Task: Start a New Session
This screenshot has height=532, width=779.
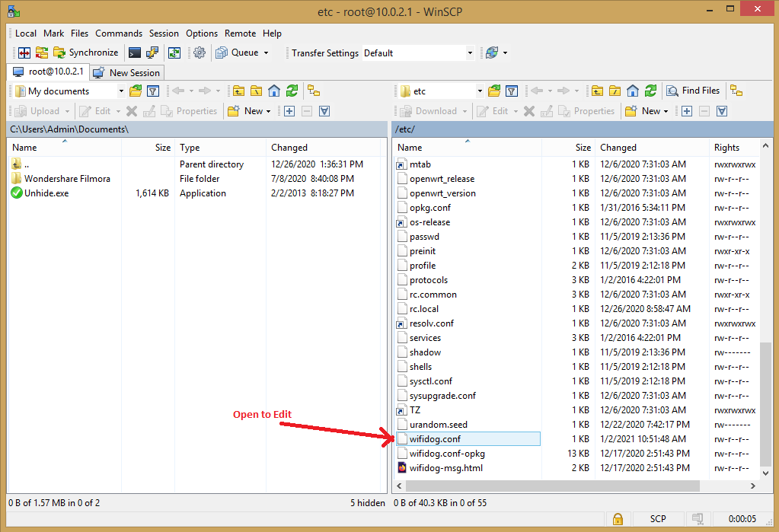Action: [x=127, y=72]
